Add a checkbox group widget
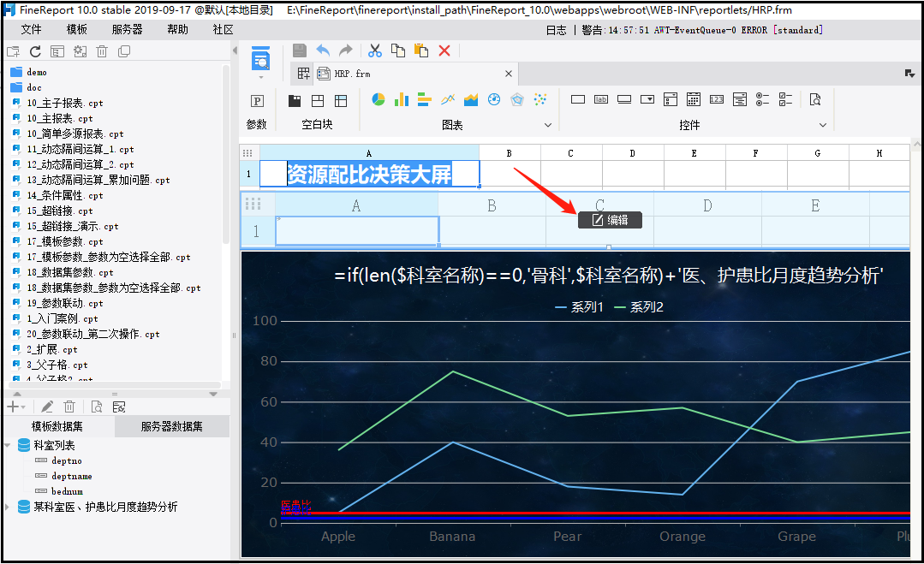 (x=785, y=99)
